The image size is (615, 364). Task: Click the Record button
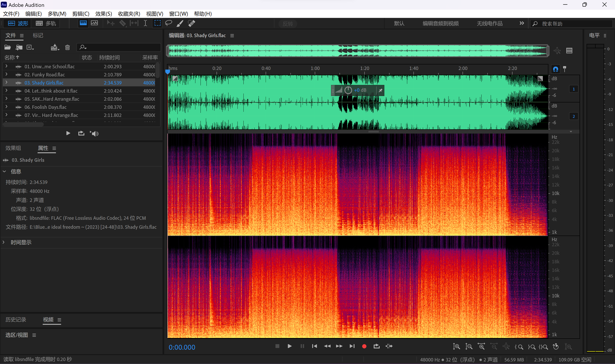[x=364, y=346]
